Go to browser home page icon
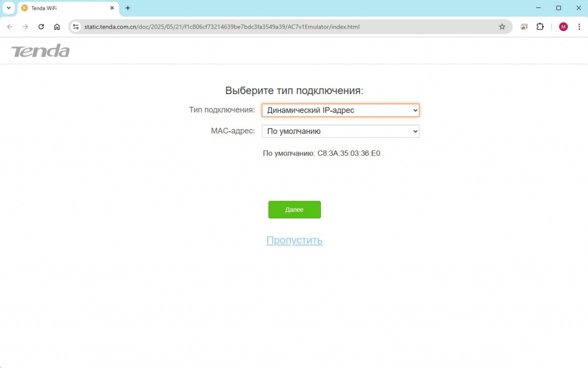Image resolution: width=588 pixels, height=368 pixels. click(57, 26)
